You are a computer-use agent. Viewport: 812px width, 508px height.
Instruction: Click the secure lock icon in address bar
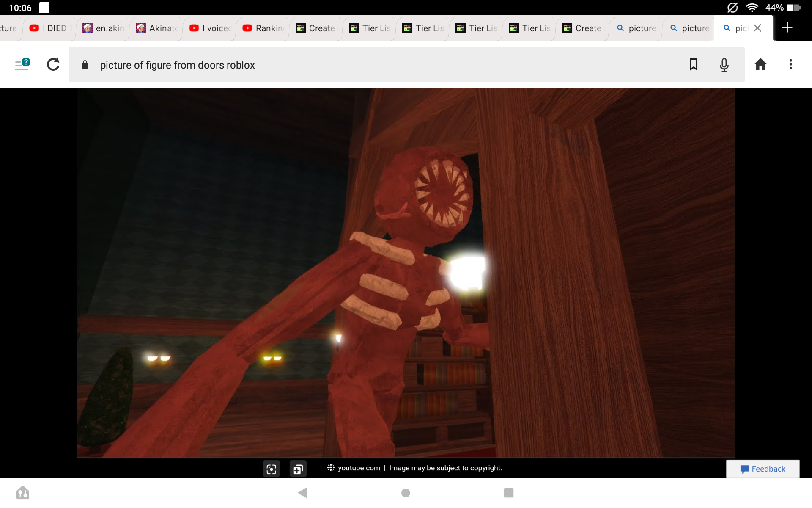coord(87,65)
